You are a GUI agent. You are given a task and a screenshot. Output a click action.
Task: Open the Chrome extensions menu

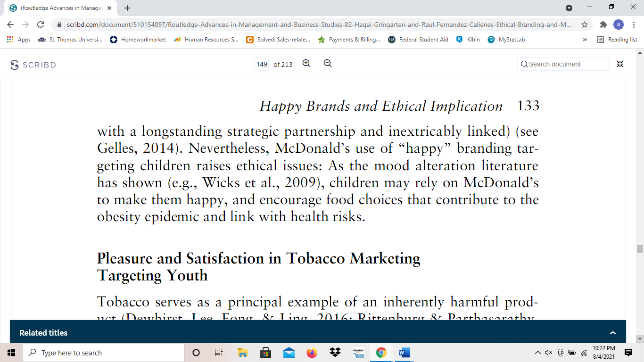(603, 25)
